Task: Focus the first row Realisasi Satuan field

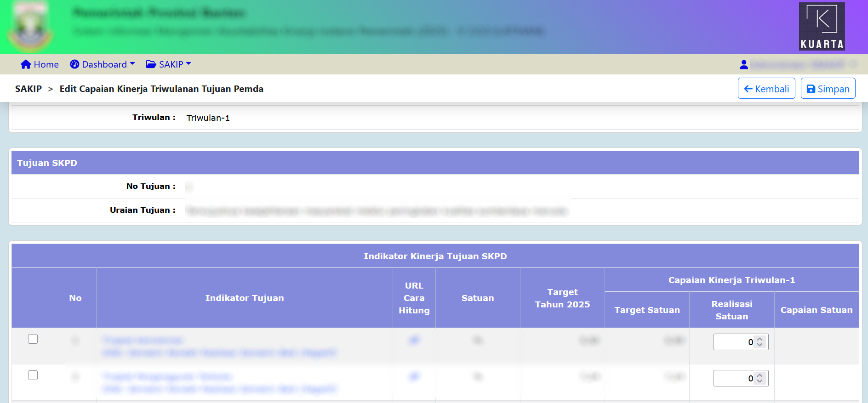Action: [x=734, y=342]
